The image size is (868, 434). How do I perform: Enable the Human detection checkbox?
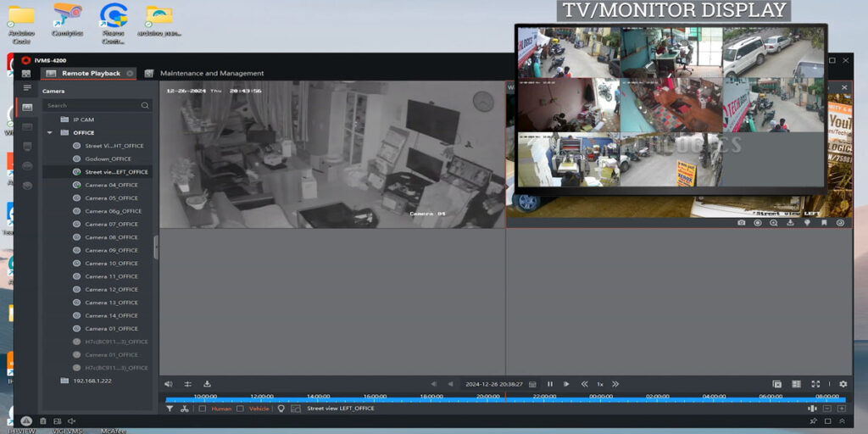click(203, 409)
